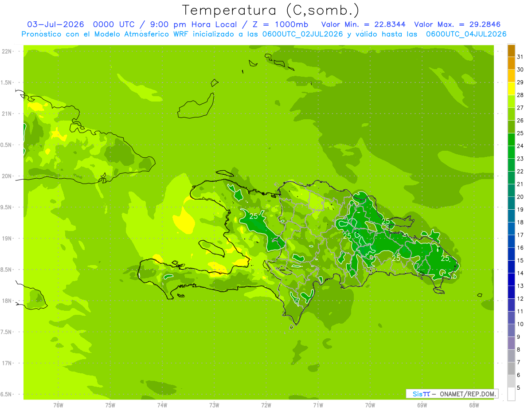Click the '20N' latitude axis label
532x411 pixels.
tap(7, 176)
